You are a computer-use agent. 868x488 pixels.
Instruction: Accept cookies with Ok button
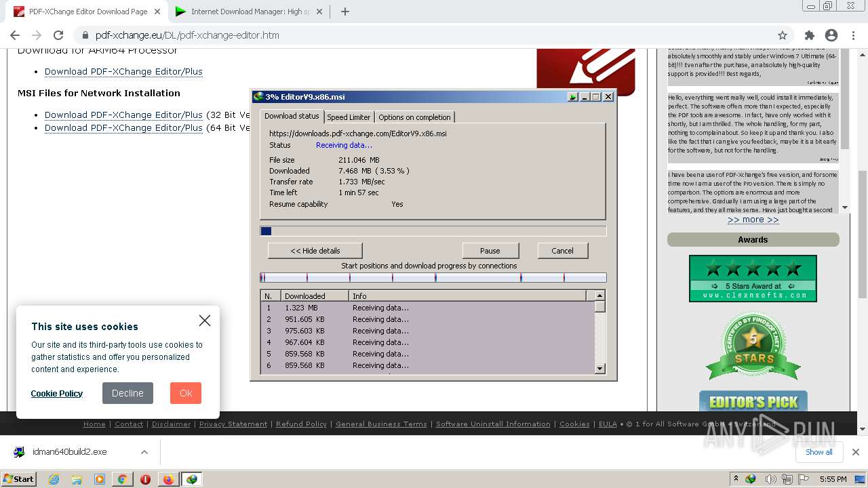point(186,393)
